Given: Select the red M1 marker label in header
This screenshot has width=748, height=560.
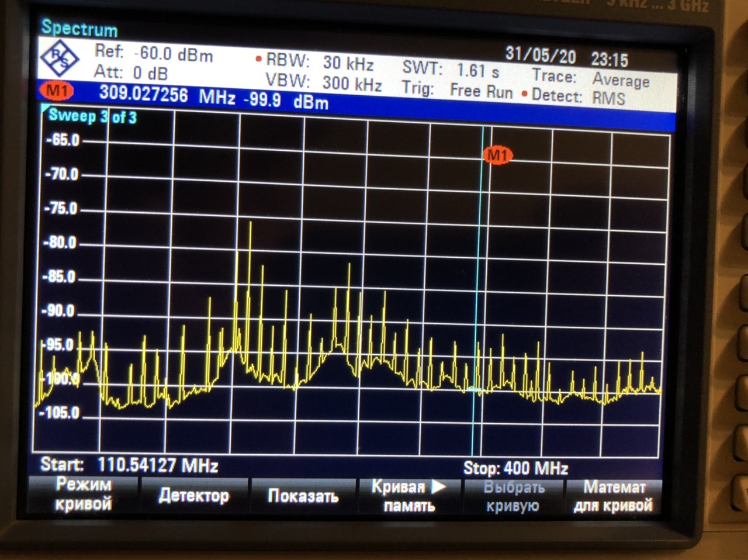Looking at the screenshot, I should 57,91.
